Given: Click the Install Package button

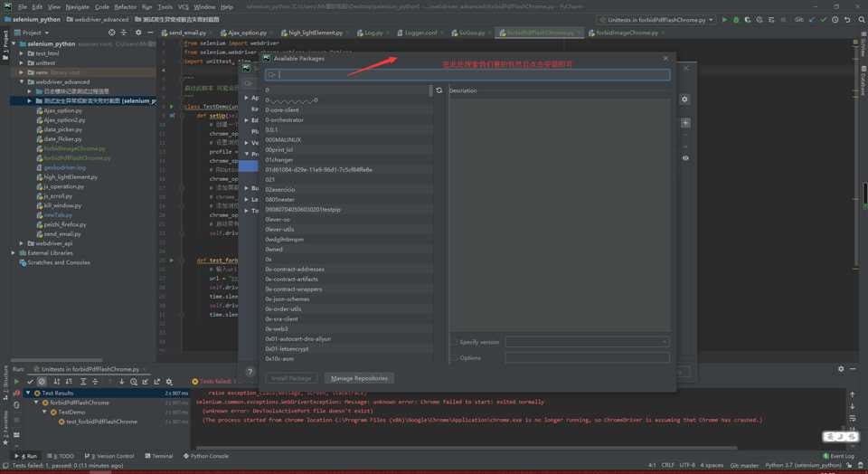Looking at the screenshot, I should click(x=292, y=378).
